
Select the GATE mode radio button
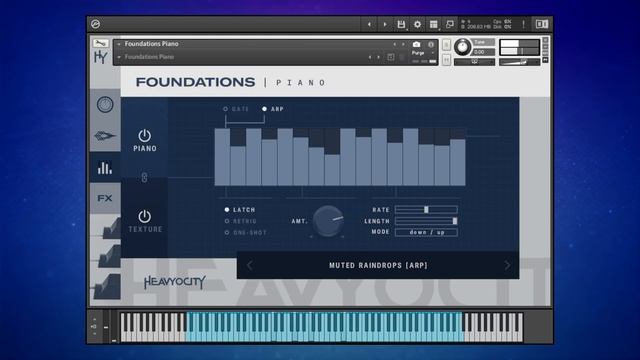tap(225, 109)
